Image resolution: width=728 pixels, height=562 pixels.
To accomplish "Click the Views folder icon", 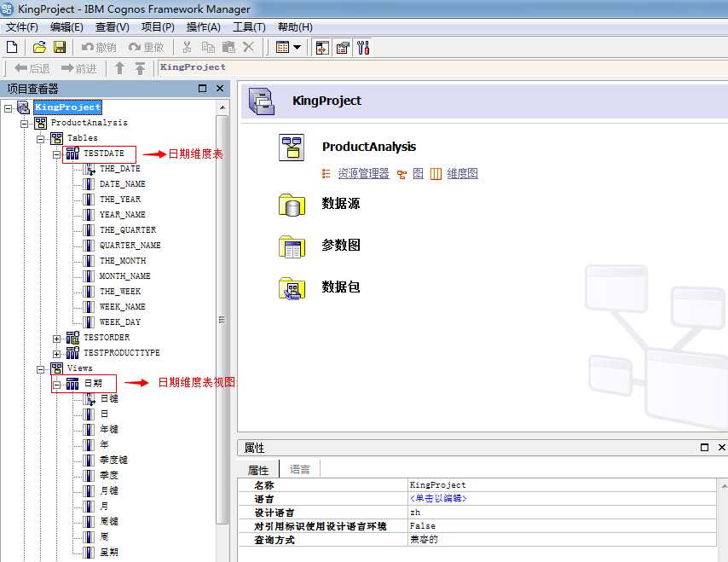I will click(56, 368).
